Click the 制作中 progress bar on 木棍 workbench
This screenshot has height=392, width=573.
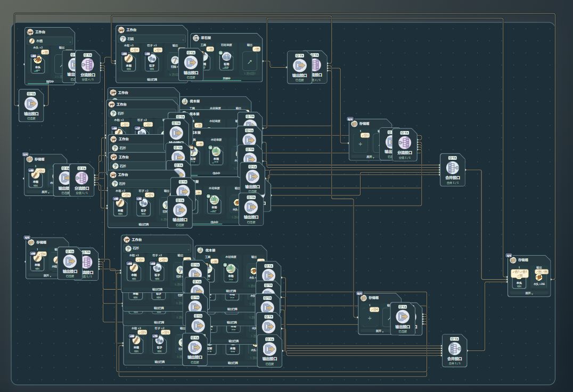coord(50,83)
